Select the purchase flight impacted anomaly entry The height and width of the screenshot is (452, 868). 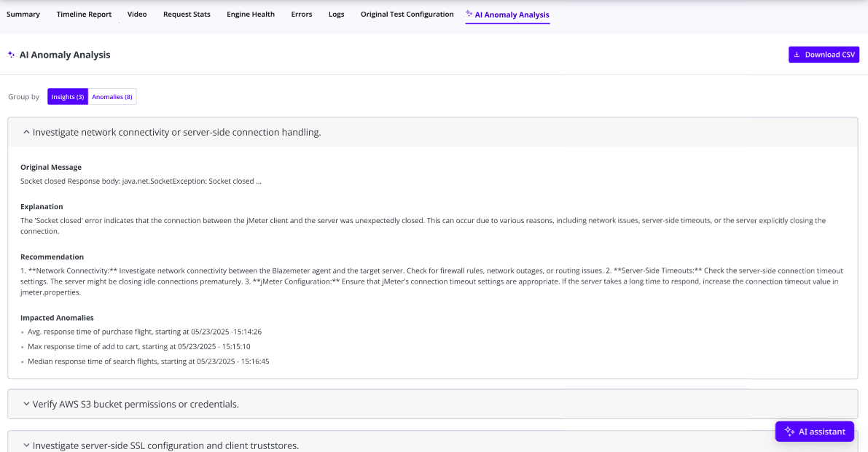pyautogui.click(x=144, y=332)
